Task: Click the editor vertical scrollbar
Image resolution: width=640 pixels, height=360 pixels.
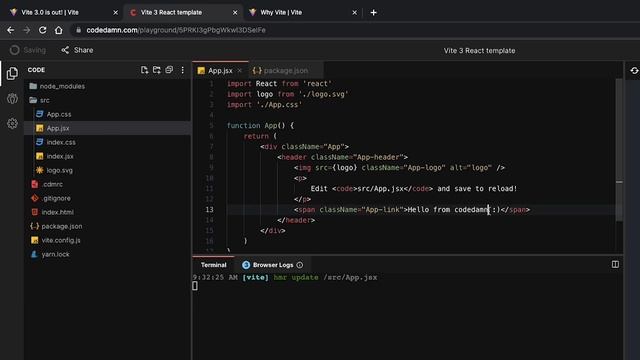Action: click(x=619, y=150)
